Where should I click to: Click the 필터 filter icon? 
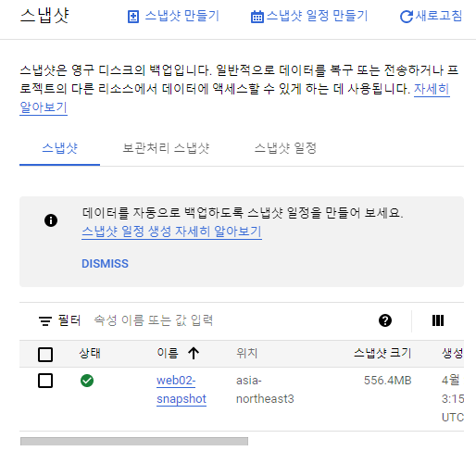coord(45,320)
